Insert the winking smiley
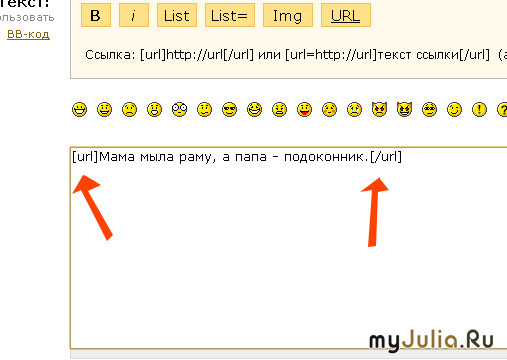The height and width of the screenshot is (360, 507). (x=454, y=109)
